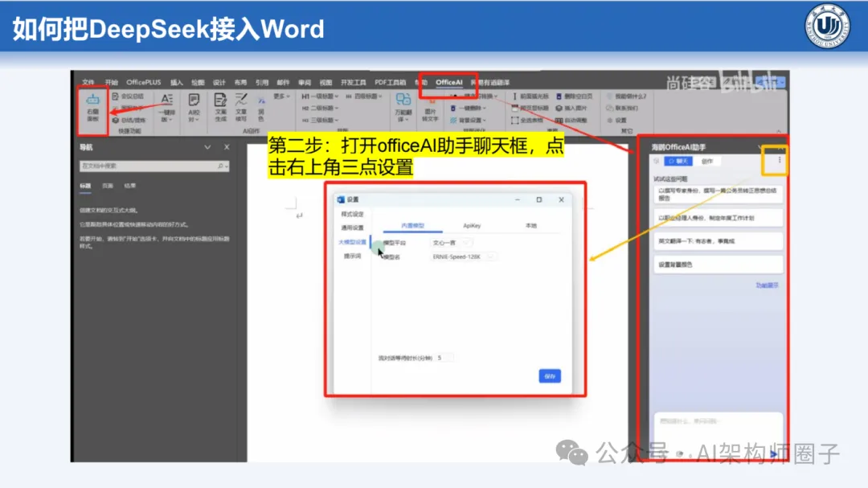Click the navigation pane search field

pyautogui.click(x=154, y=166)
